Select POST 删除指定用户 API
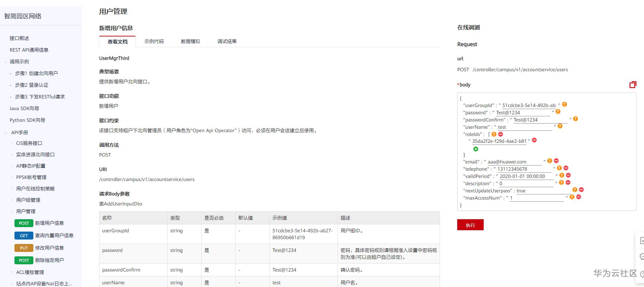 click(39, 260)
